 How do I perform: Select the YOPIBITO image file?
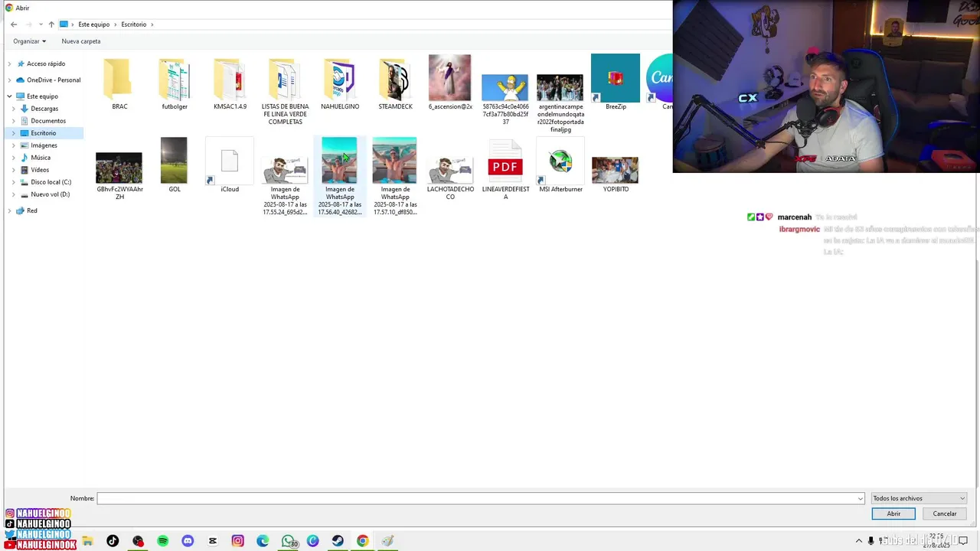click(616, 174)
